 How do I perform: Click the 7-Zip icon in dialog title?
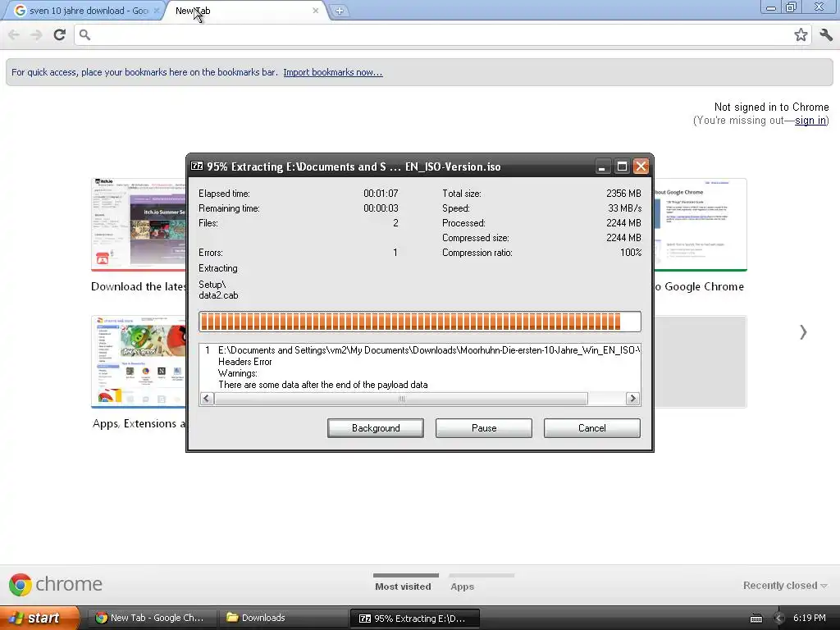[197, 167]
